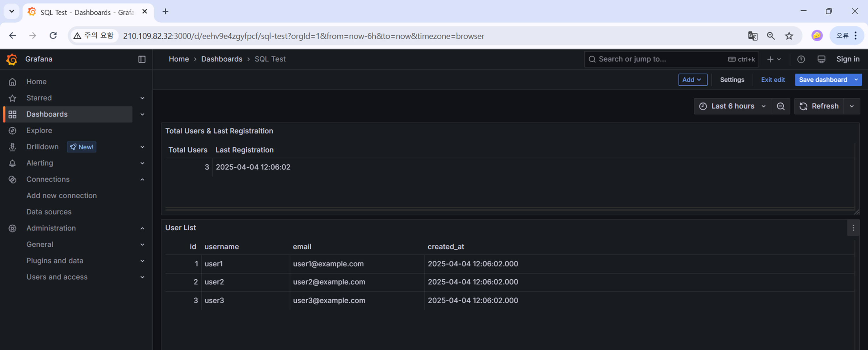Viewport: 868px width, 350px height.
Task: Open the Add dropdown button
Action: 692,80
